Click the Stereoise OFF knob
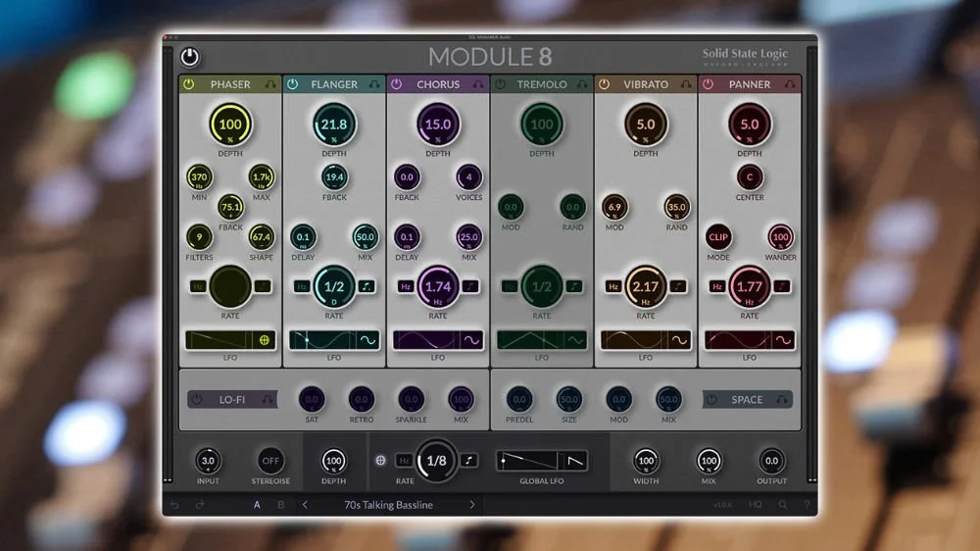The height and width of the screenshot is (551, 980). pyautogui.click(x=270, y=461)
